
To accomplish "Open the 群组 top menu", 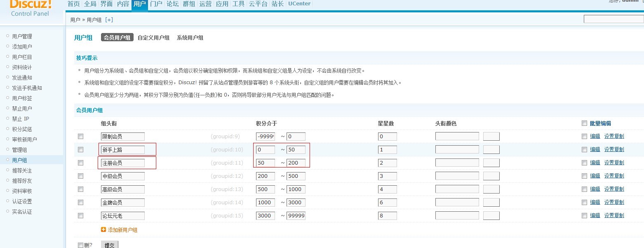I will (x=189, y=4).
